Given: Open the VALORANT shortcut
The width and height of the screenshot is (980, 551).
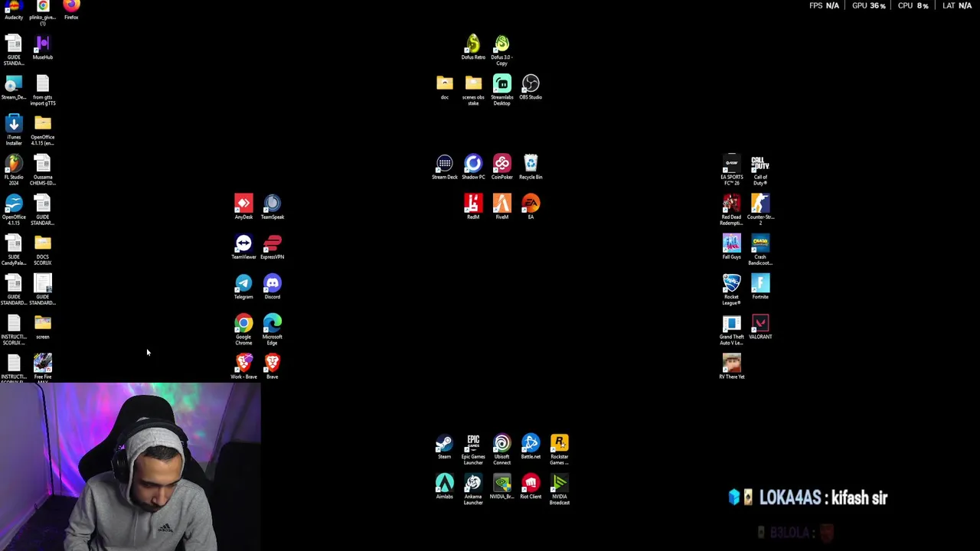Looking at the screenshot, I should pyautogui.click(x=760, y=326).
